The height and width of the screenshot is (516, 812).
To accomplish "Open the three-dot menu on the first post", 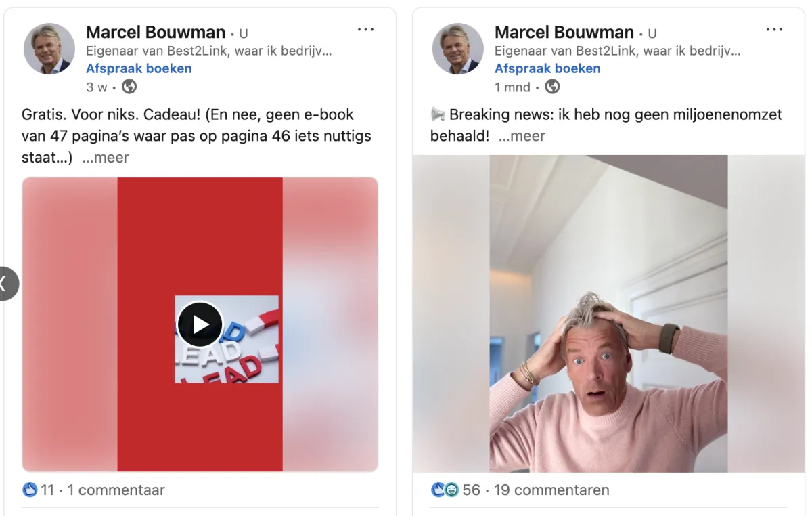I will click(365, 30).
